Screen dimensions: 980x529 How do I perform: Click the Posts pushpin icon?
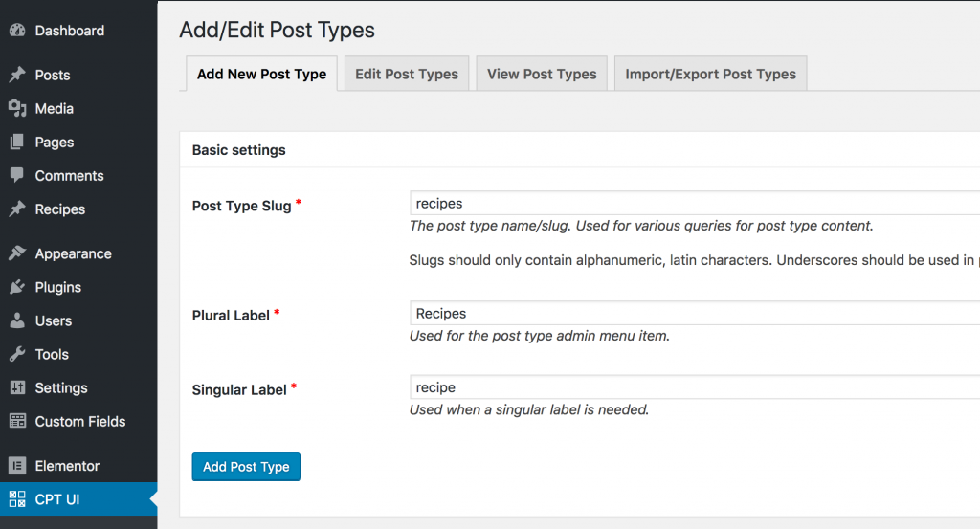(x=16, y=75)
